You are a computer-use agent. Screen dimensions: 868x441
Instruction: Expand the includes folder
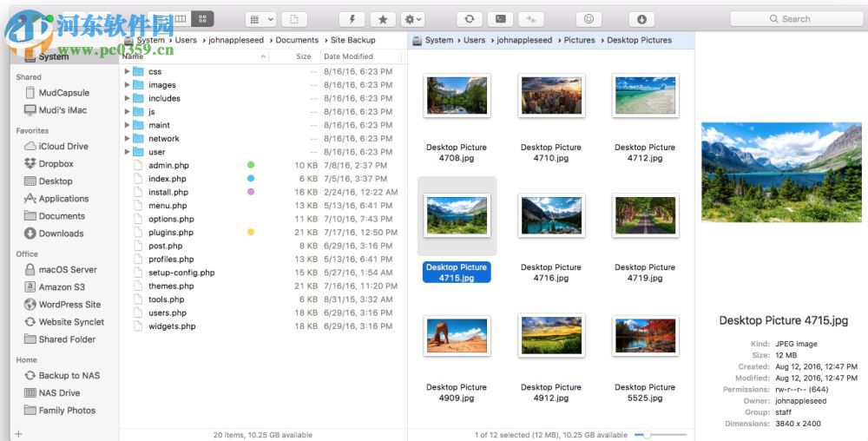[x=127, y=98]
